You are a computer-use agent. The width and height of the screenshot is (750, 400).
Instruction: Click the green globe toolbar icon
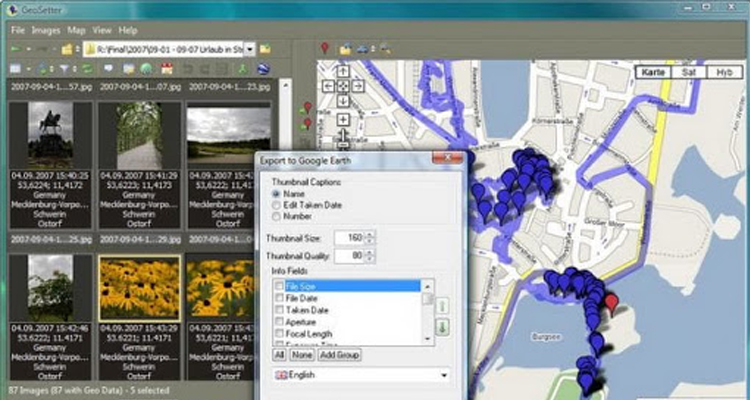[x=146, y=69]
